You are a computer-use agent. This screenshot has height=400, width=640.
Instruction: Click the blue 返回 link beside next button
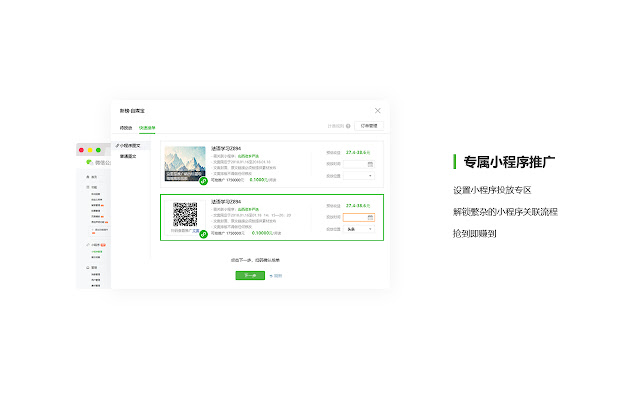(x=276, y=276)
